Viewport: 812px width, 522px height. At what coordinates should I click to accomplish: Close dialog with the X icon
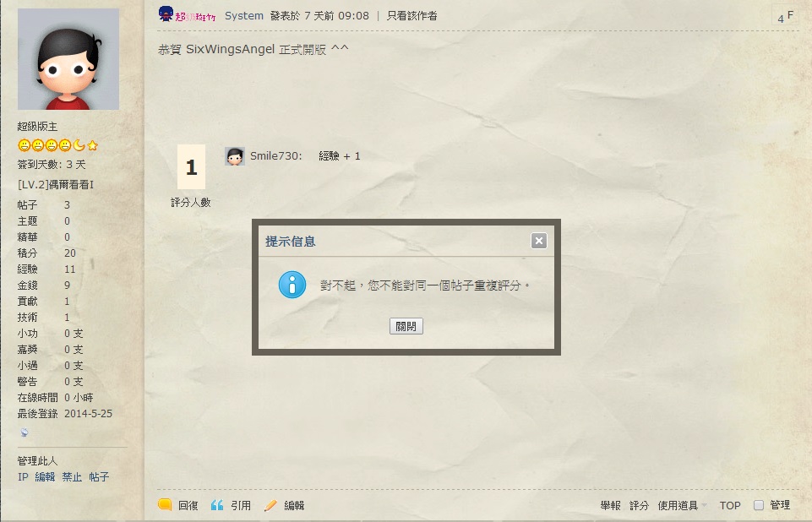tap(538, 241)
